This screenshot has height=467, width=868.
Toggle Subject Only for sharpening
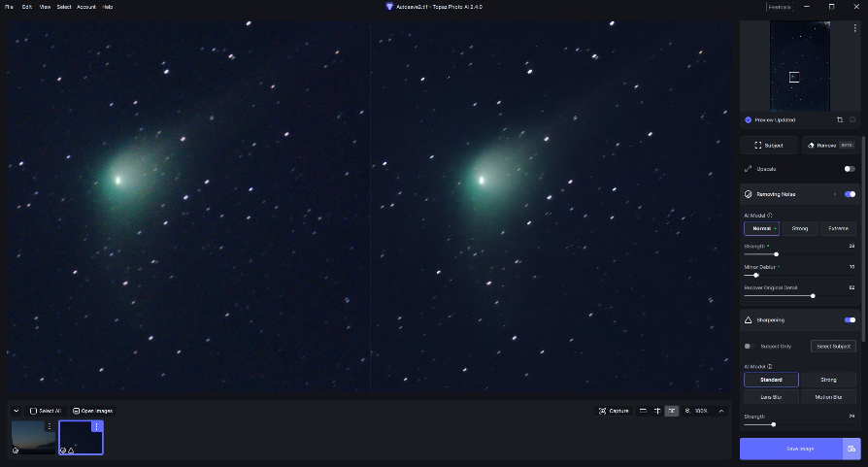tap(750, 346)
